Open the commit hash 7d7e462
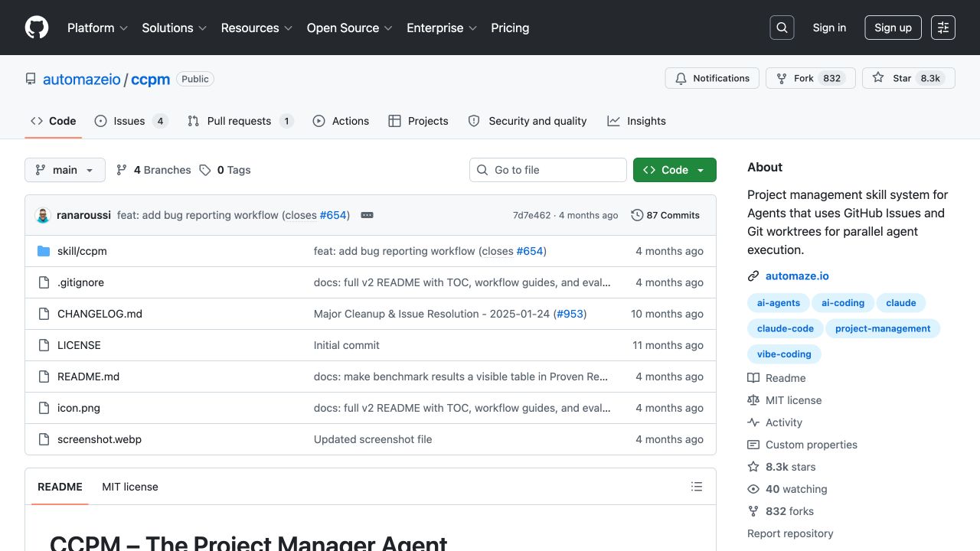 coord(531,215)
